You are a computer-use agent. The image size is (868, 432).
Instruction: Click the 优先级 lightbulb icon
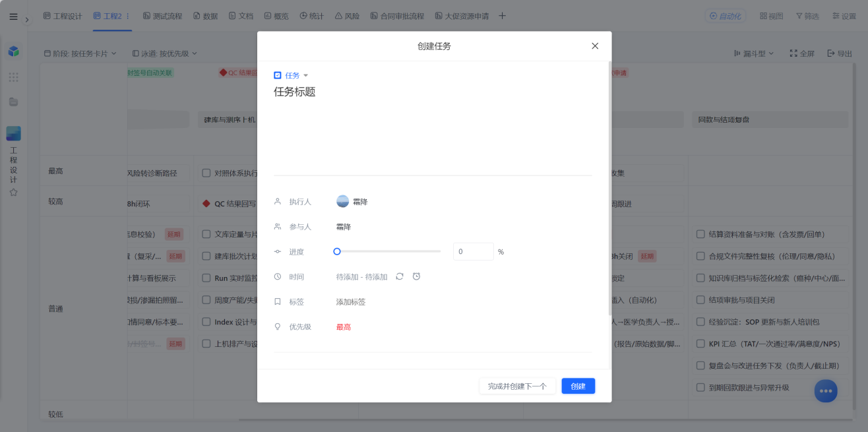(x=278, y=326)
